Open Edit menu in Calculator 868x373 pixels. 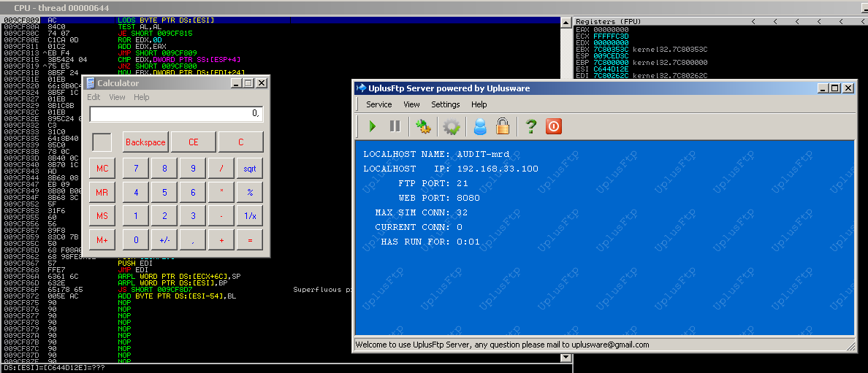(94, 97)
